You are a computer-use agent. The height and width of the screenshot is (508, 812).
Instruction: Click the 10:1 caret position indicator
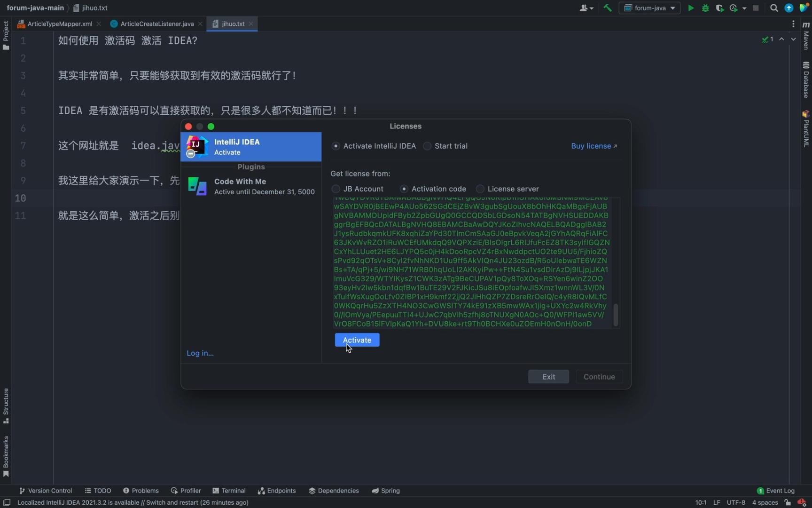click(x=701, y=502)
